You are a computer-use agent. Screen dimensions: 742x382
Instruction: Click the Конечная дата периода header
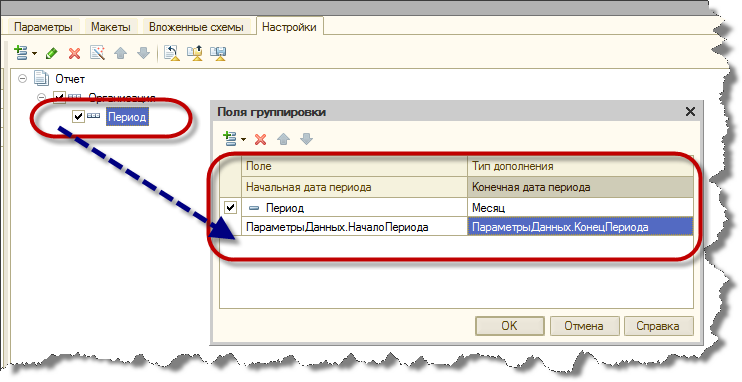click(580, 187)
